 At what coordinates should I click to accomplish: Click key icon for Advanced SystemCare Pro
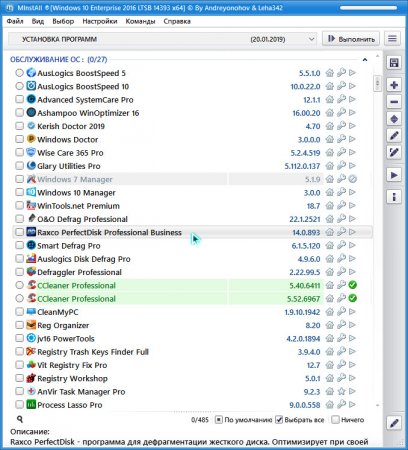[341, 99]
